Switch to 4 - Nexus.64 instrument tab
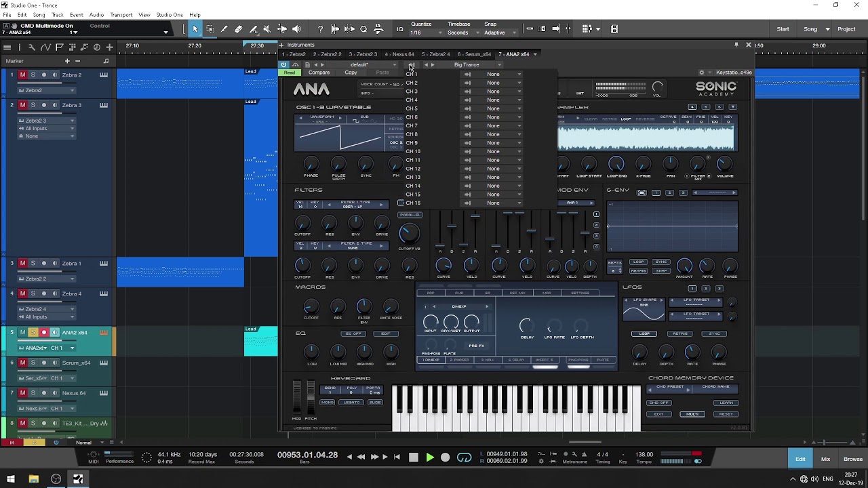868x488 pixels. 399,54
